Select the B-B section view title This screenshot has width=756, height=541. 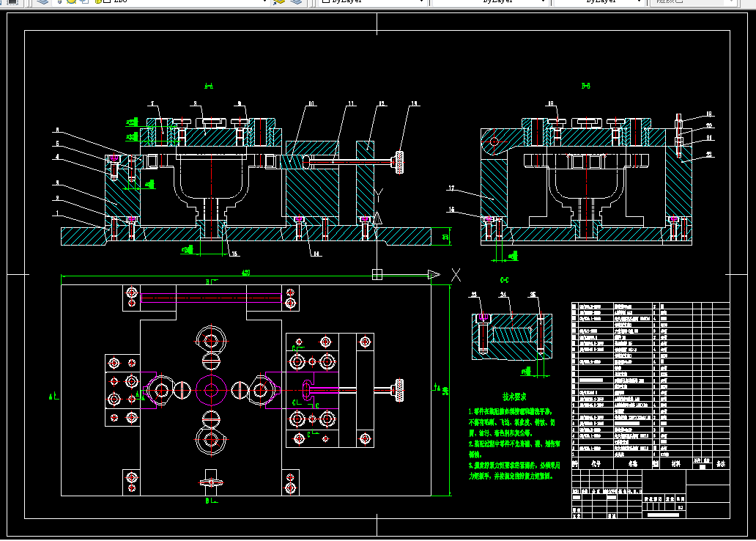(x=586, y=86)
